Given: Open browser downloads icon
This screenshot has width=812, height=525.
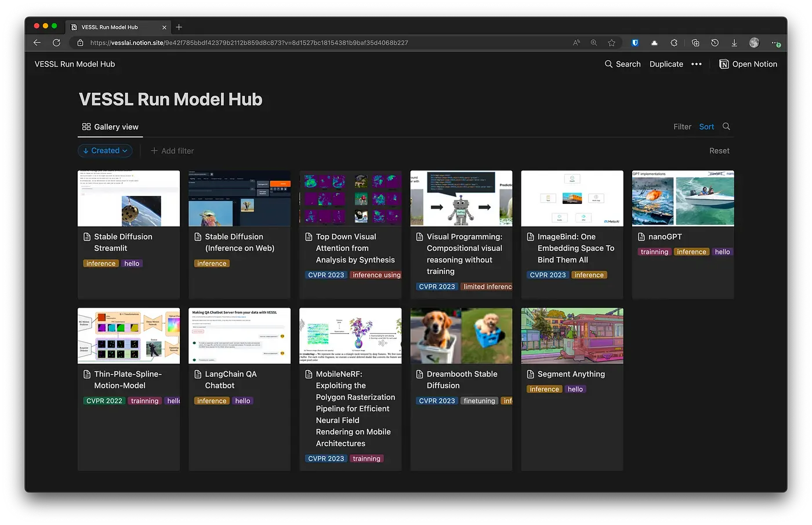Looking at the screenshot, I should click(x=734, y=43).
